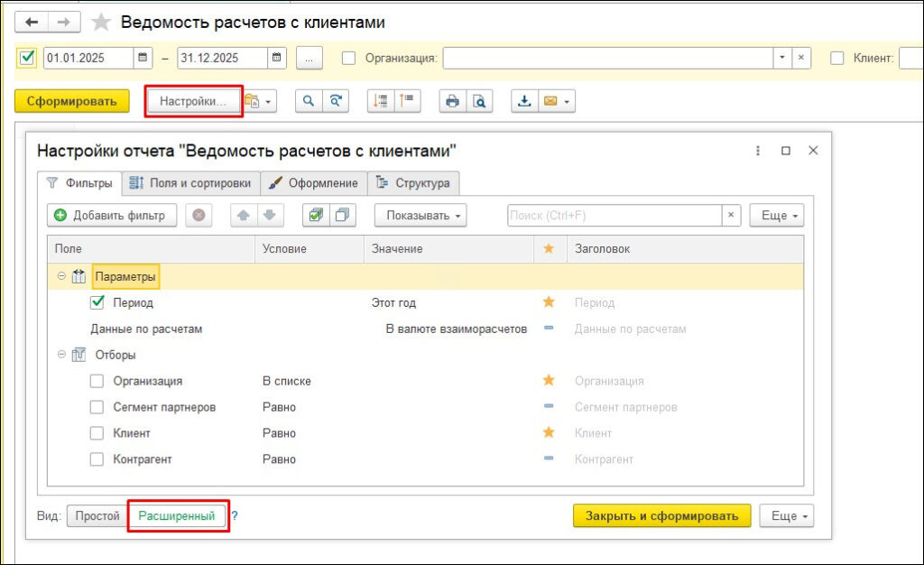Click Закрыть и сформировать button

tap(664, 516)
